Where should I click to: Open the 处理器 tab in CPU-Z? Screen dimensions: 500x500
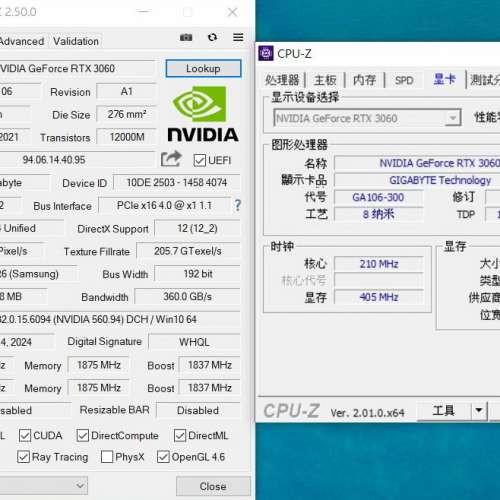coord(282,80)
